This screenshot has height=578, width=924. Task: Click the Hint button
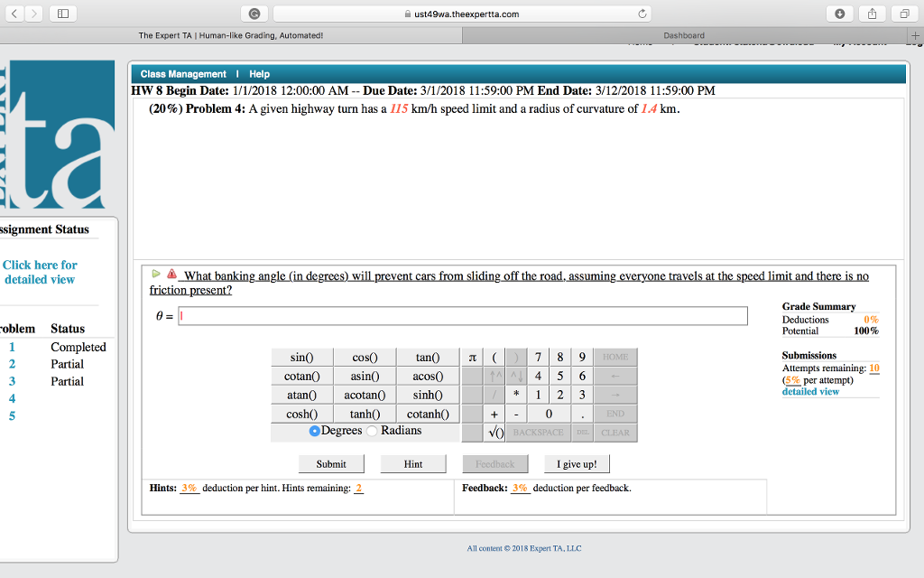click(413, 463)
